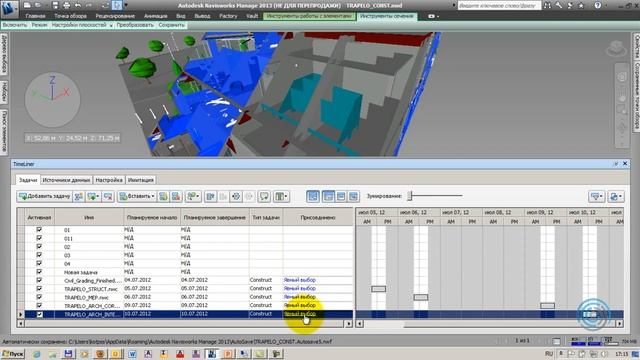
Task: Click the steering wheel icon in navigation bar
Action: click(x=622, y=77)
